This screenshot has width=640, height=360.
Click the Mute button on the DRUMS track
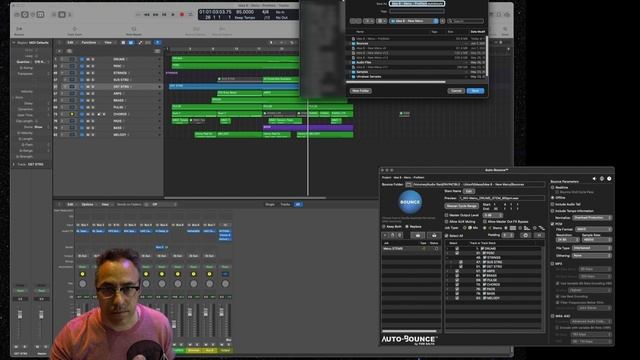pyautogui.click(x=87, y=59)
